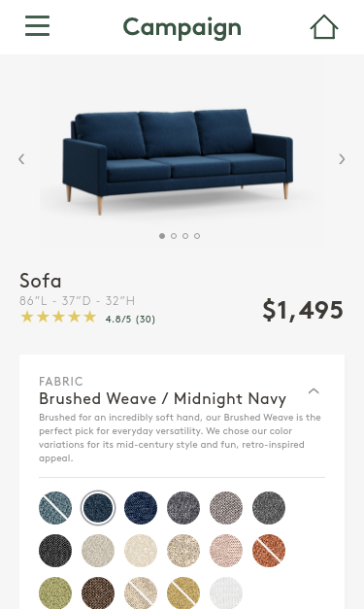Choose the crossed-out light blue fabric swatch
Viewport: 364px width, 609px height.
pyautogui.click(x=55, y=508)
